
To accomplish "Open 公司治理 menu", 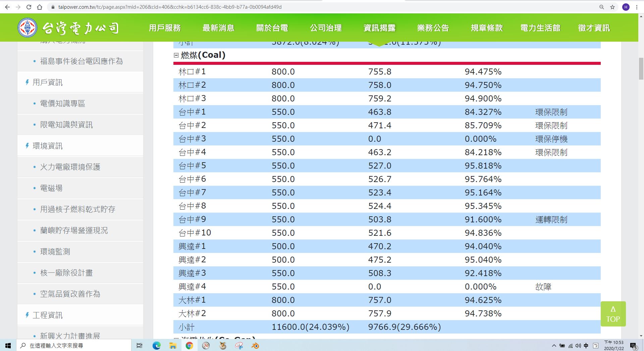I will pyautogui.click(x=326, y=28).
